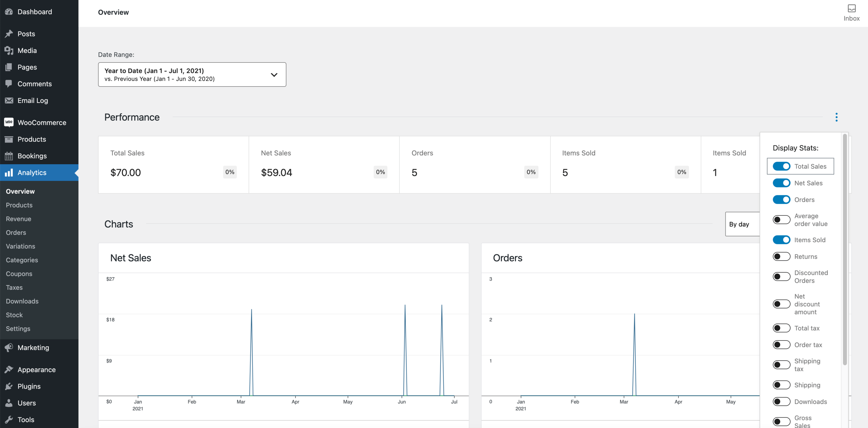Viewport: 868px width, 428px height.
Task: Enable the Returns display stat
Action: click(x=782, y=256)
